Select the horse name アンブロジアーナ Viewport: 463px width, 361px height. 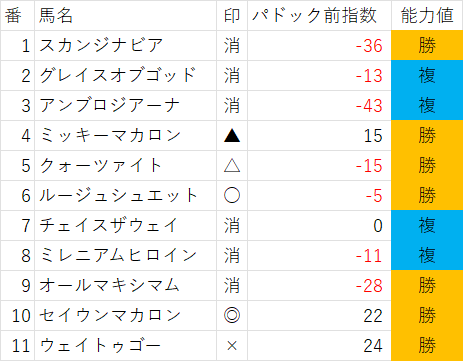(110, 106)
